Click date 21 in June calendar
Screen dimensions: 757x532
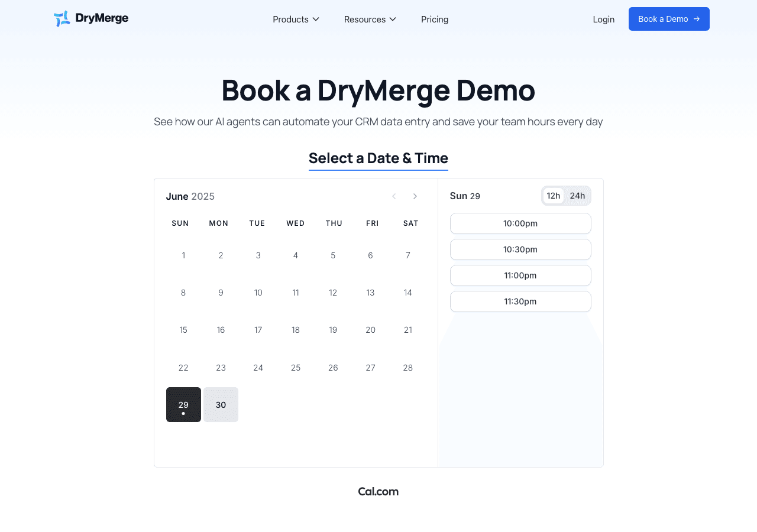point(408,330)
